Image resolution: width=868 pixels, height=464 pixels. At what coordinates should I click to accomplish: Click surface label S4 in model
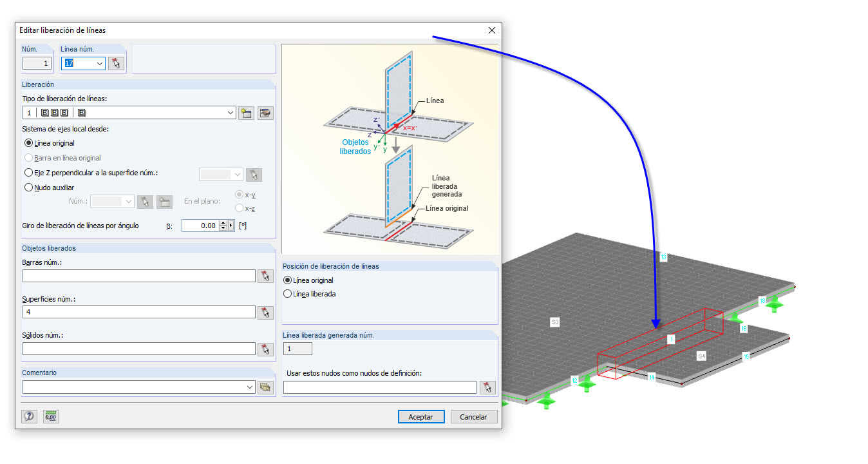pos(701,356)
